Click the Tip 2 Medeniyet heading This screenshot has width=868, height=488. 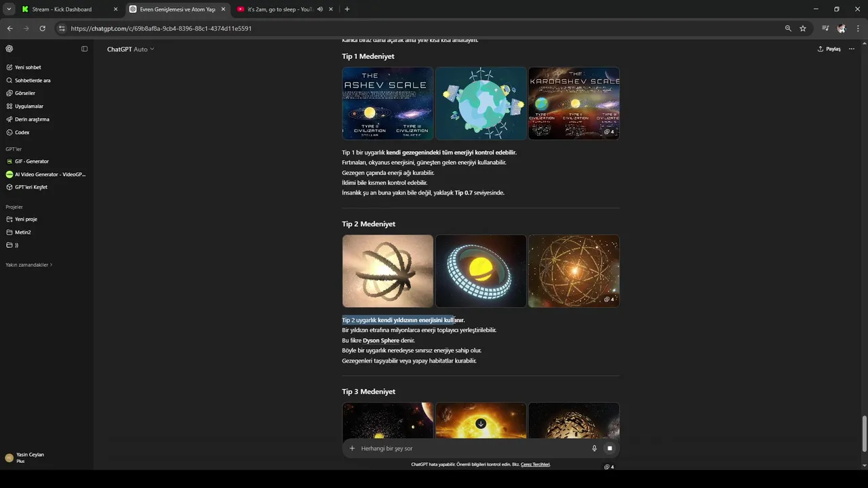click(x=368, y=224)
